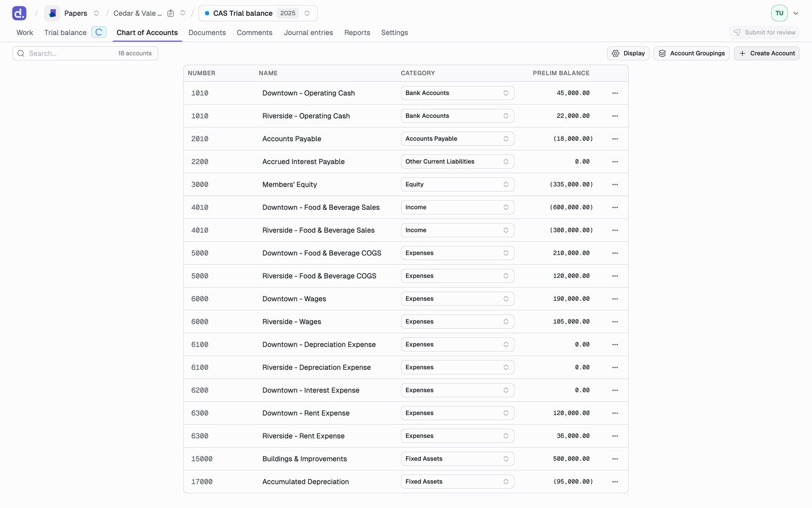Open the Settings tab
812x508 pixels.
click(x=394, y=33)
